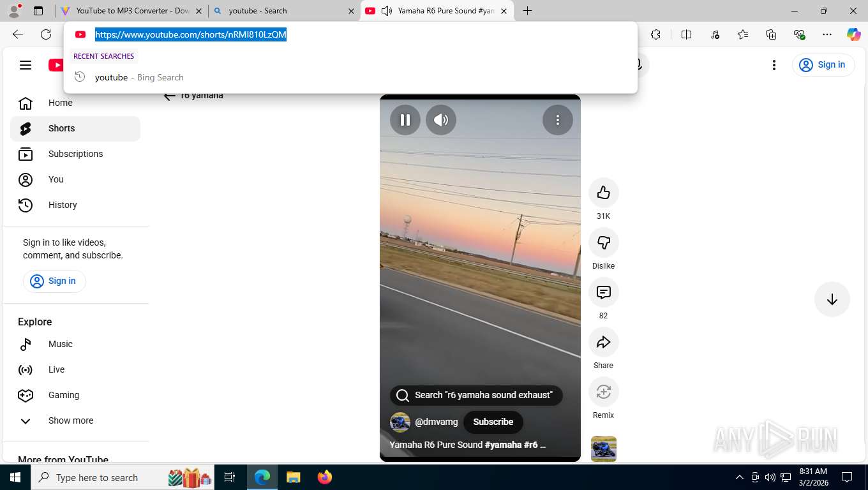Open Gaming under Explore
The width and height of the screenshot is (868, 490).
click(75, 395)
